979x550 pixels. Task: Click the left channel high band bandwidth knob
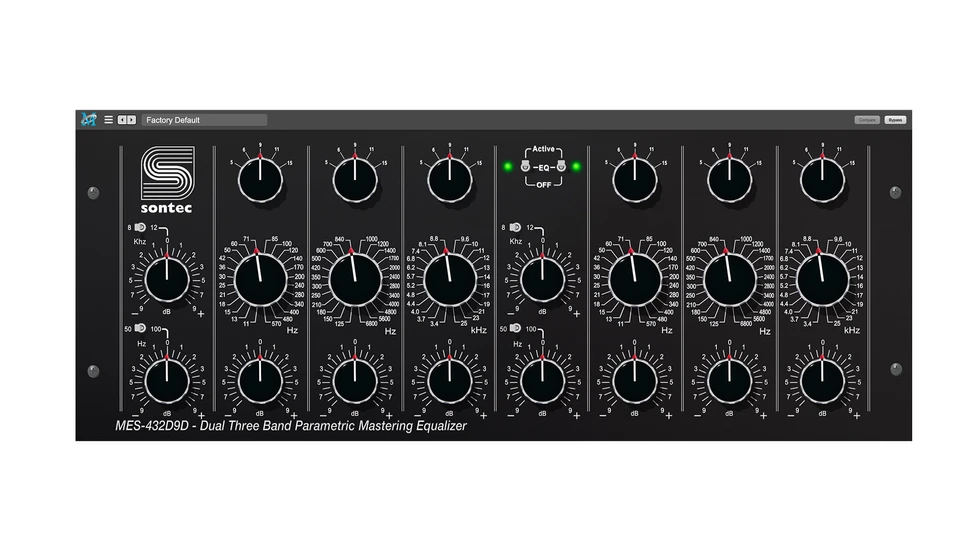450,180
